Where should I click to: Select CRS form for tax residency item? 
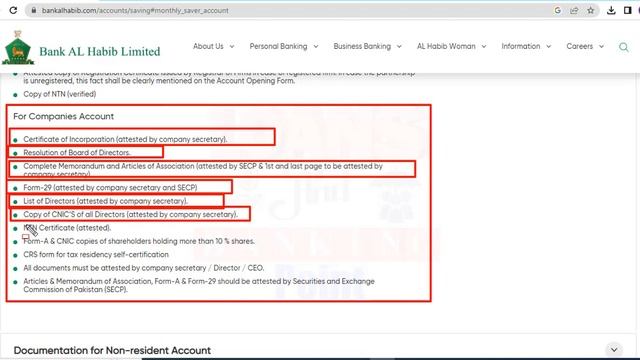pos(96,254)
